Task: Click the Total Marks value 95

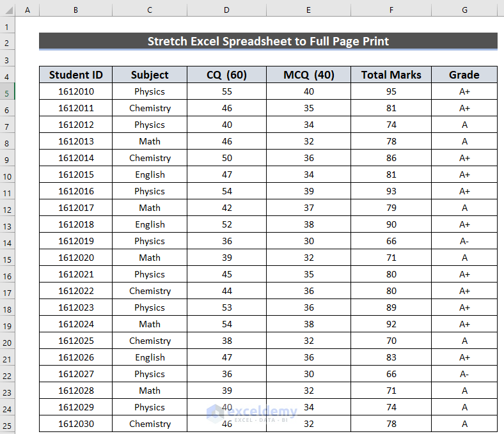Action: [391, 91]
